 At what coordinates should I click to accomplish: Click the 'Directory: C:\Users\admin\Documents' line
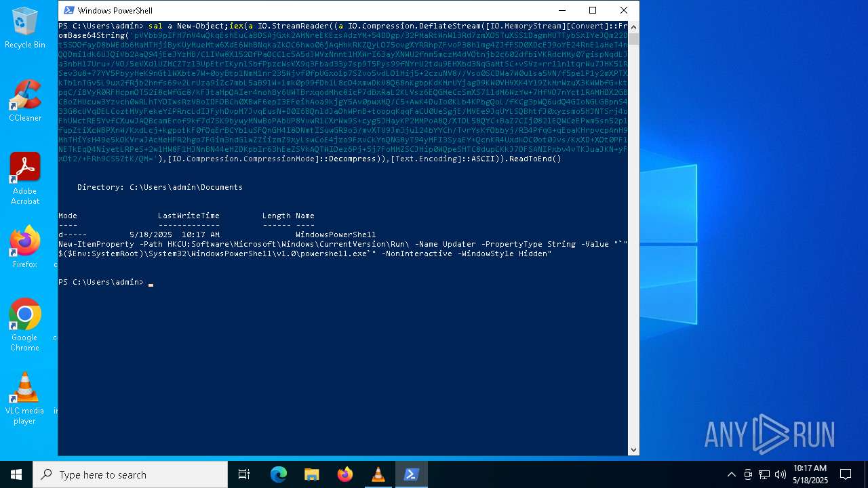tap(160, 187)
